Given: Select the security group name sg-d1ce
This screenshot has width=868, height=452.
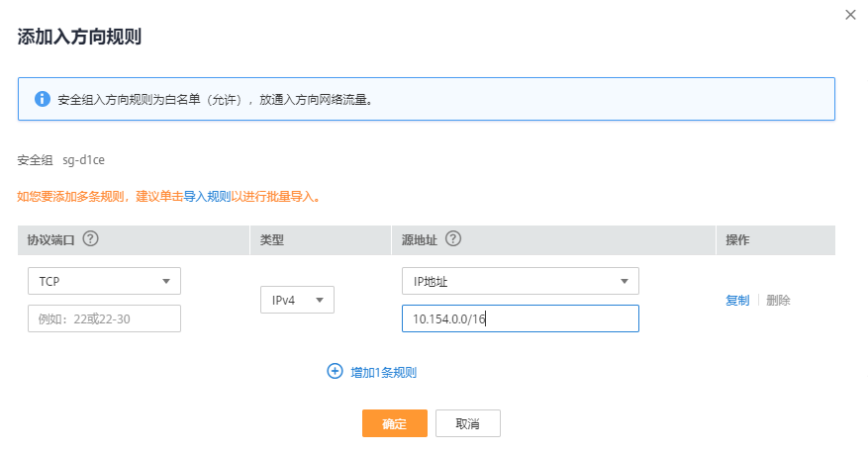Looking at the screenshot, I should pyautogui.click(x=82, y=159).
